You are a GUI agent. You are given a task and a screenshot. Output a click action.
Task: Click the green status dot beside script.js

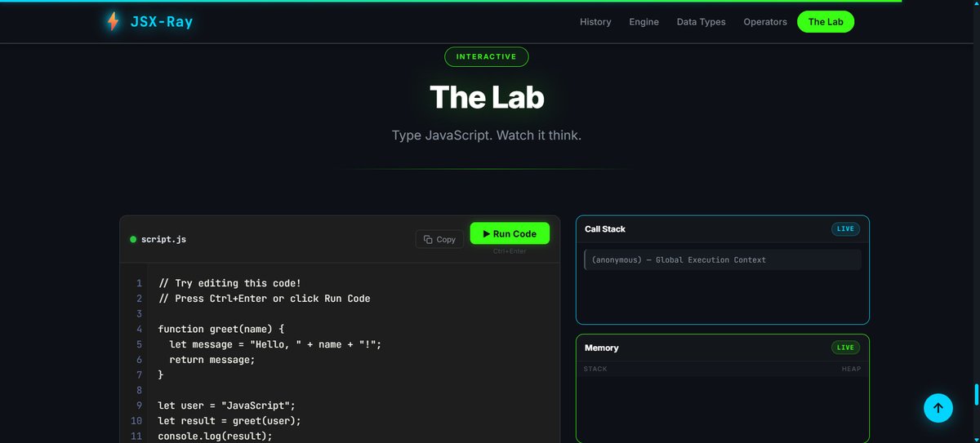[x=133, y=239]
